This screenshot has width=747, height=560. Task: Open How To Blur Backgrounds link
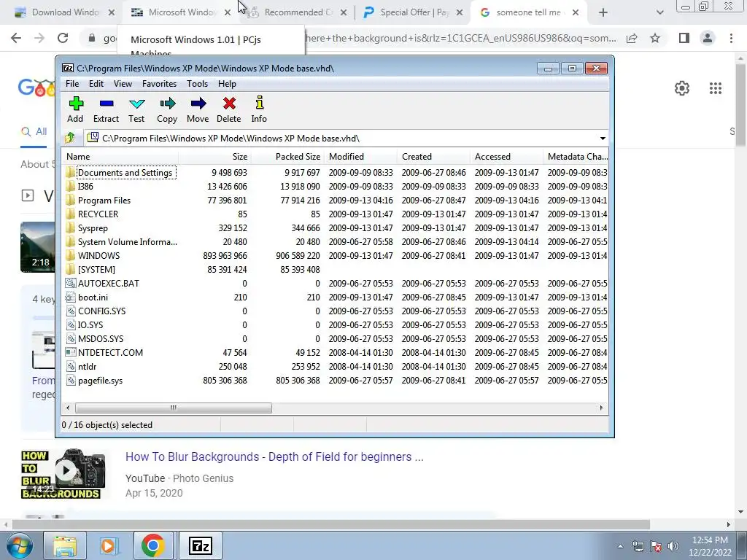tap(274, 456)
